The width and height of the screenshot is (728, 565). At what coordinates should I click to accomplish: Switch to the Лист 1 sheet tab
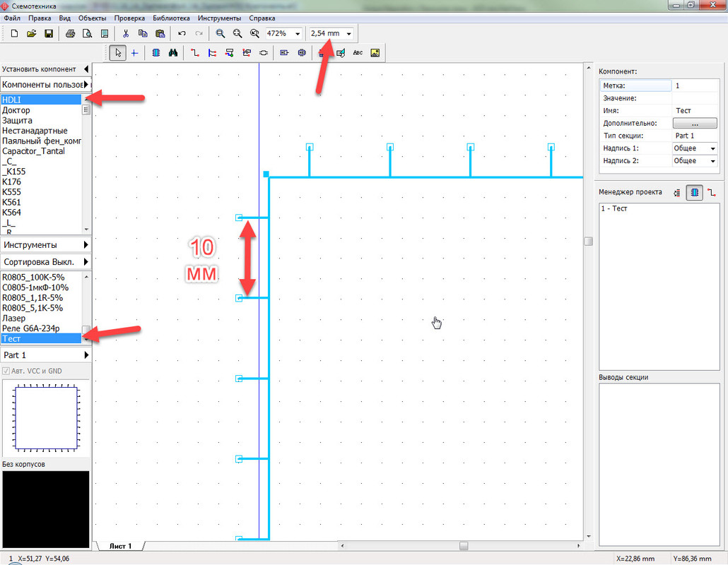(x=120, y=546)
